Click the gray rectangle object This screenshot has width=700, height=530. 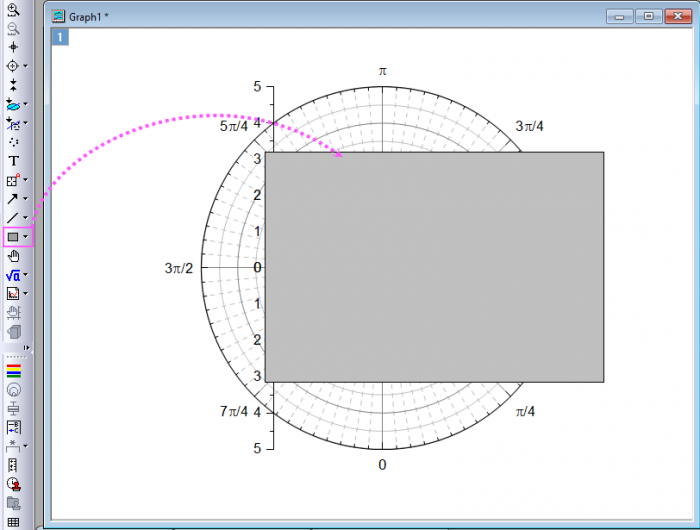point(434,267)
